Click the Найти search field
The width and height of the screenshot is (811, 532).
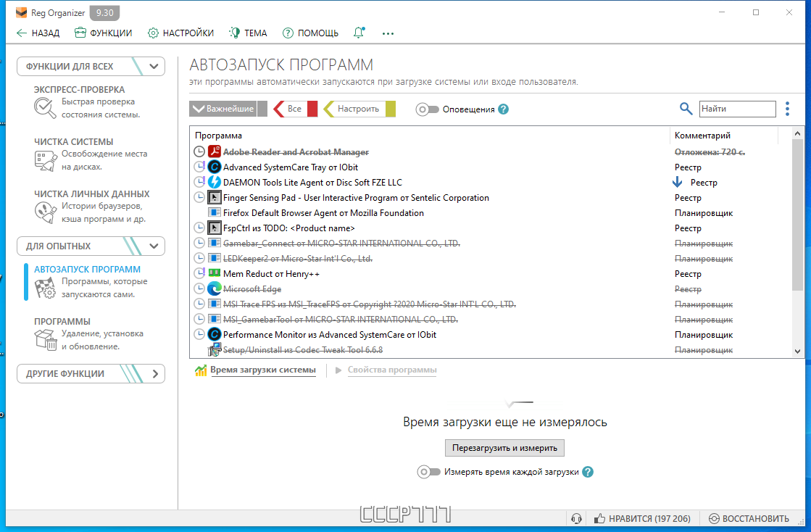(738, 109)
